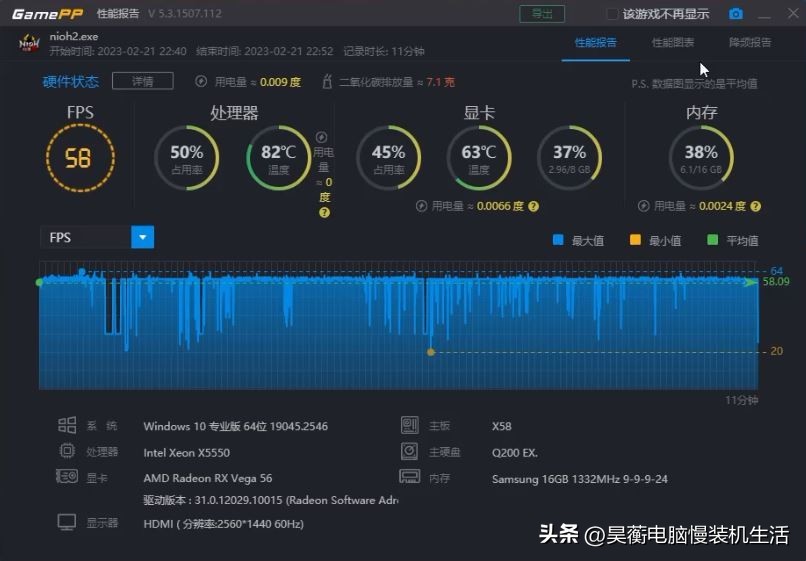
Task: Click the camera screenshot icon
Action: coord(736,14)
